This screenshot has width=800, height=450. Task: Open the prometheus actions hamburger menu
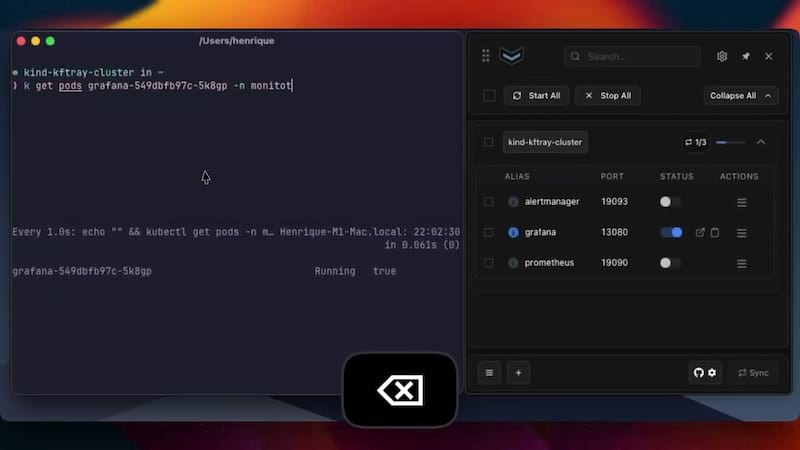pos(742,263)
